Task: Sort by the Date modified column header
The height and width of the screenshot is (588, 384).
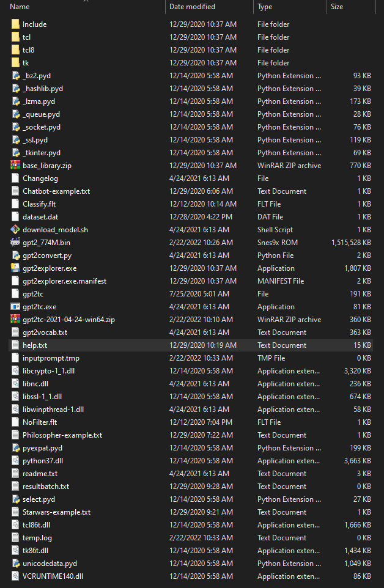Action: point(192,6)
